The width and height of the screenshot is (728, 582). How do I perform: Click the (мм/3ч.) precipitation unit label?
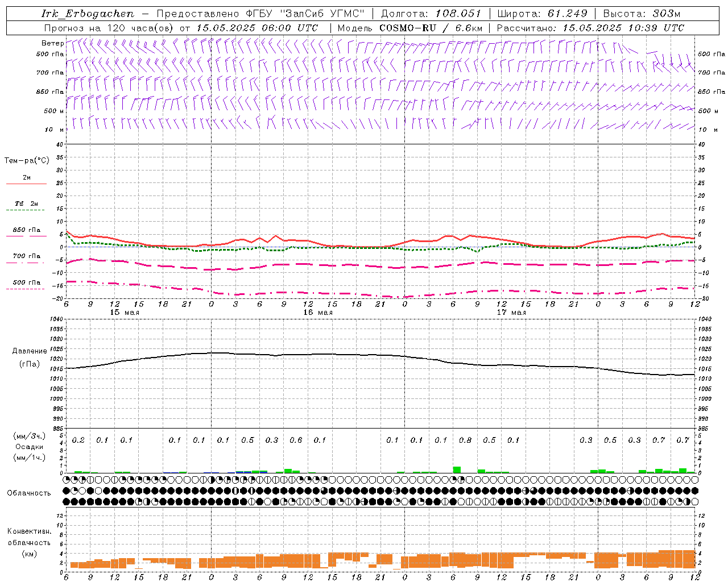pos(29,436)
